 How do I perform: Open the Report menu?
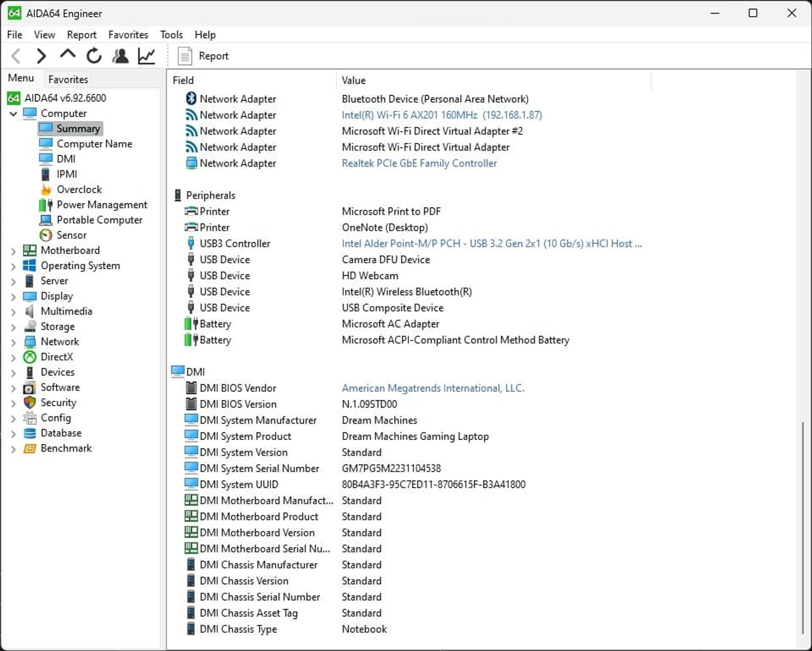coord(82,35)
